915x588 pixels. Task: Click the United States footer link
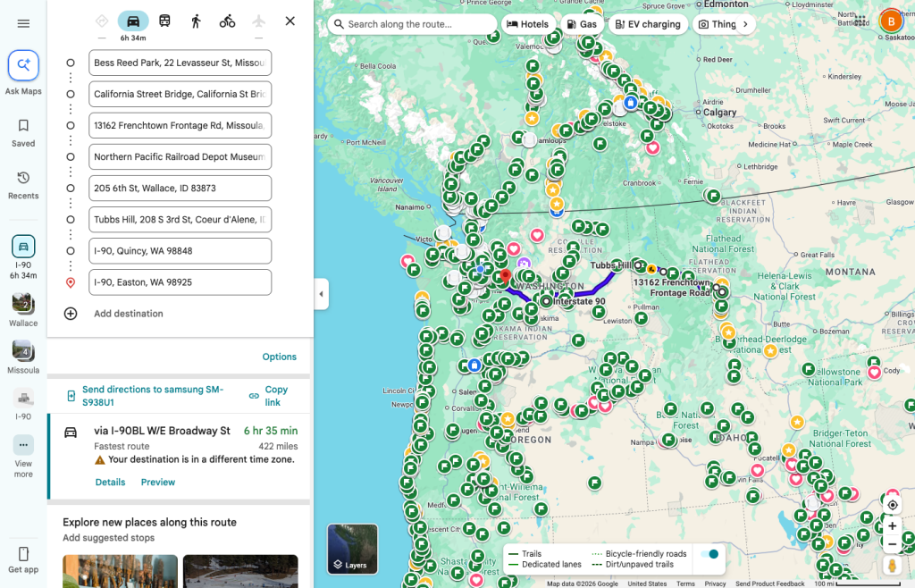point(647,584)
